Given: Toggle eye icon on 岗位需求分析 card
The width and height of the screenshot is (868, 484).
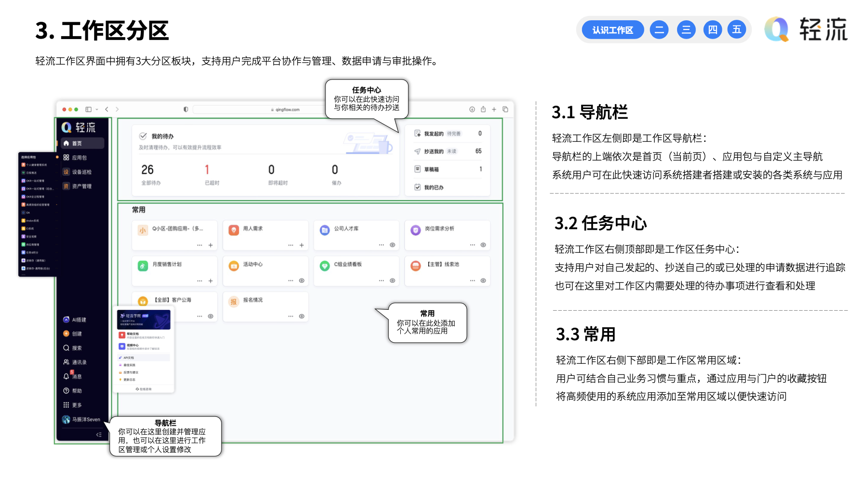Looking at the screenshot, I should pyautogui.click(x=483, y=245).
